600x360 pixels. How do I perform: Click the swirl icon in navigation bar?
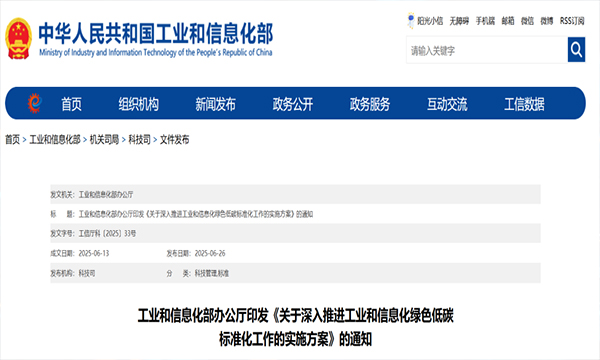point(34,103)
